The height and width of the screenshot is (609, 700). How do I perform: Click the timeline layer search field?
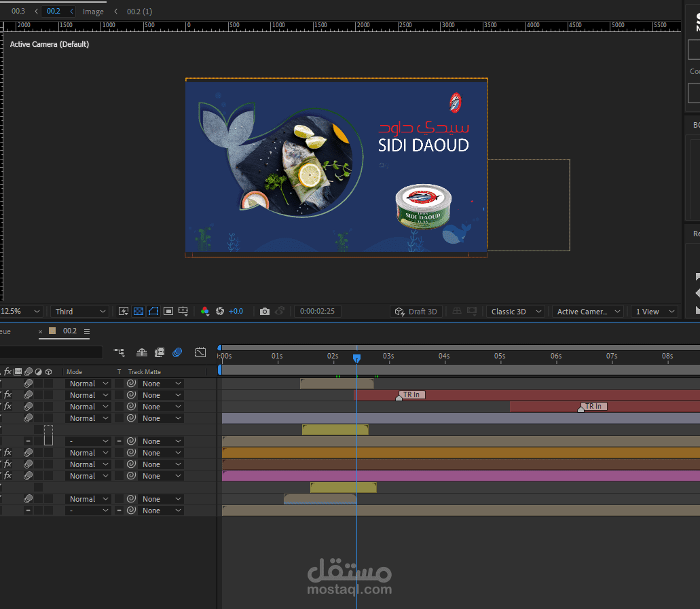tap(52, 352)
